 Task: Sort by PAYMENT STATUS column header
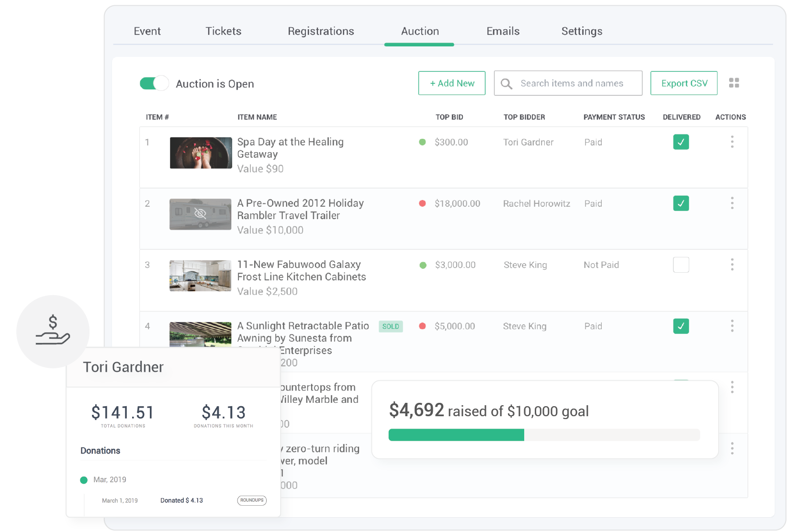point(614,117)
